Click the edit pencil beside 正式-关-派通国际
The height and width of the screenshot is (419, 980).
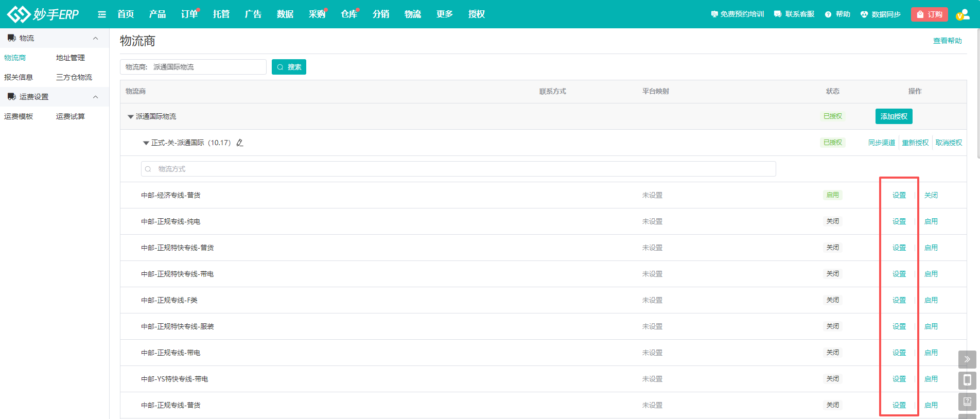pyautogui.click(x=240, y=143)
